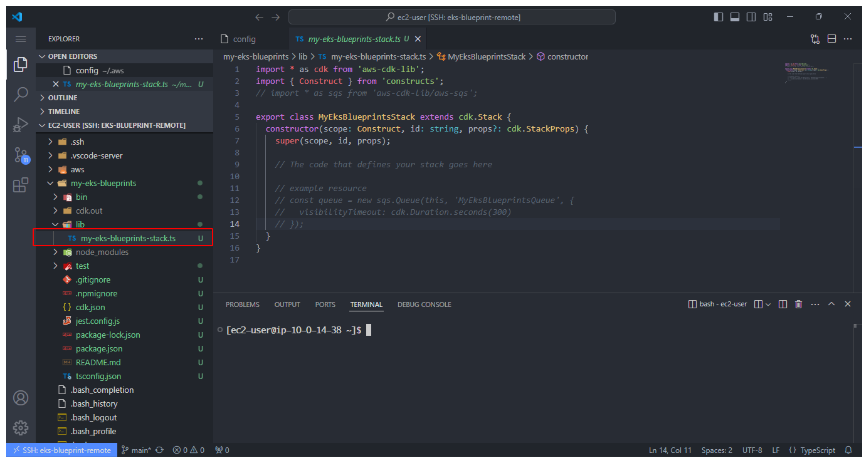Open the cdk.json file
The image size is (868, 463).
124,307
